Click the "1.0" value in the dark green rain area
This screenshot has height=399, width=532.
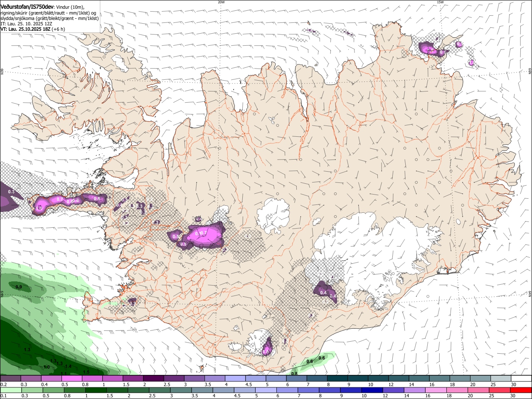click(47, 367)
